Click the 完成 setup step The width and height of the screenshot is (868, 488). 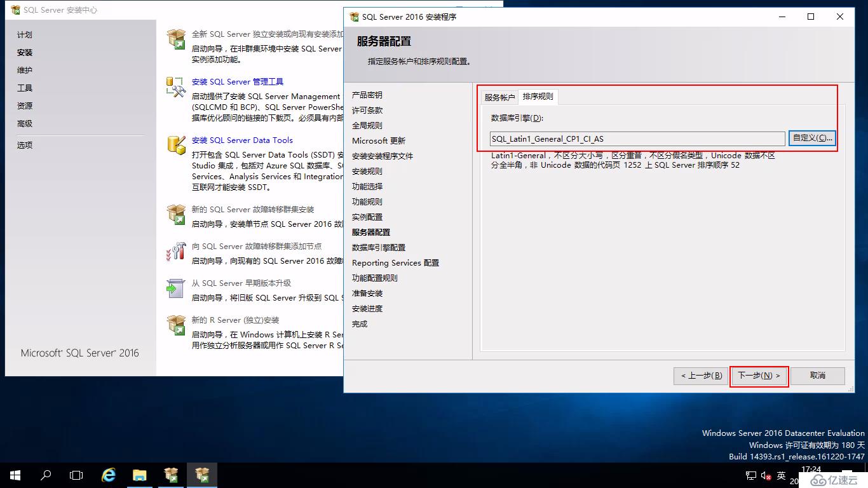coord(360,324)
